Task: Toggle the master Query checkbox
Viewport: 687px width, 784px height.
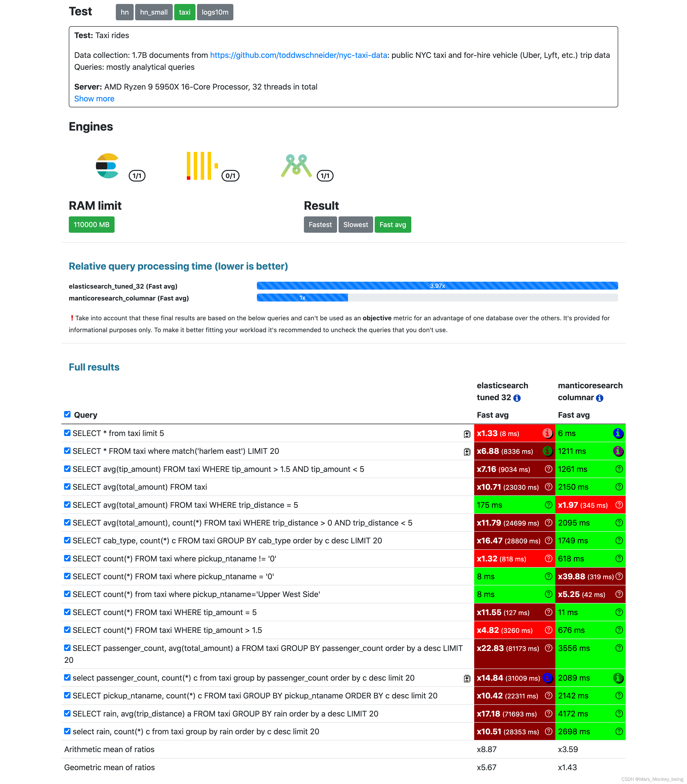Action: coord(68,414)
